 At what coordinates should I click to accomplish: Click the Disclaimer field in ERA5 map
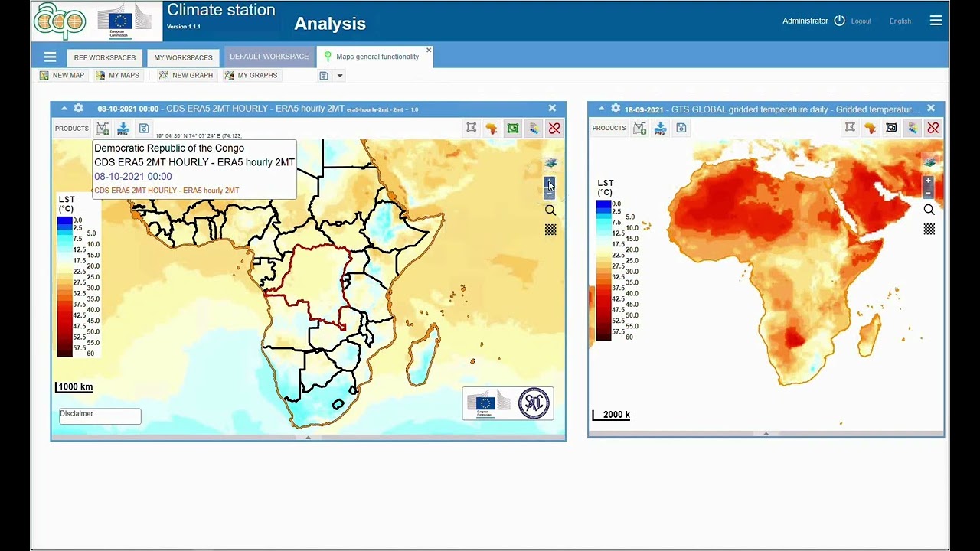pos(100,416)
